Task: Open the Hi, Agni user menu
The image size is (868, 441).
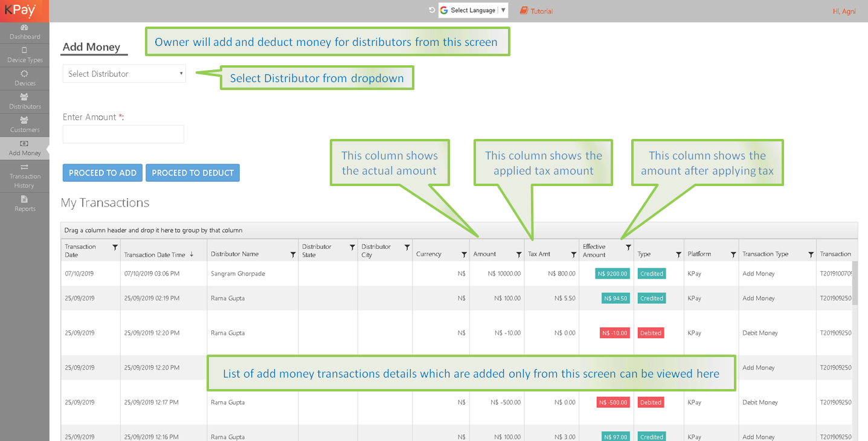Action: click(843, 11)
